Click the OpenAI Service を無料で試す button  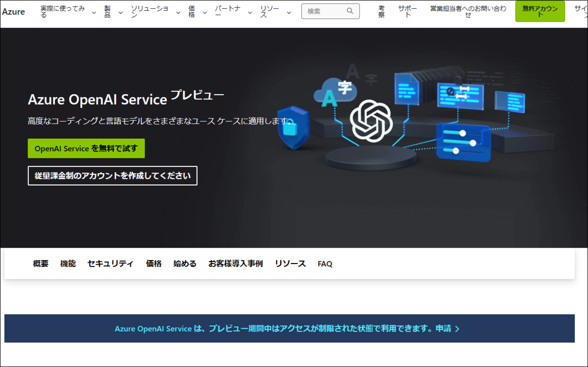pos(86,148)
